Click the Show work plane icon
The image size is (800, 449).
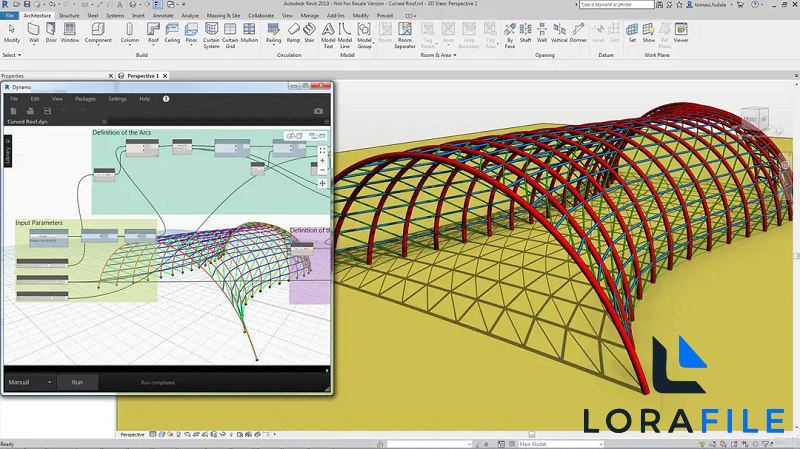click(648, 33)
